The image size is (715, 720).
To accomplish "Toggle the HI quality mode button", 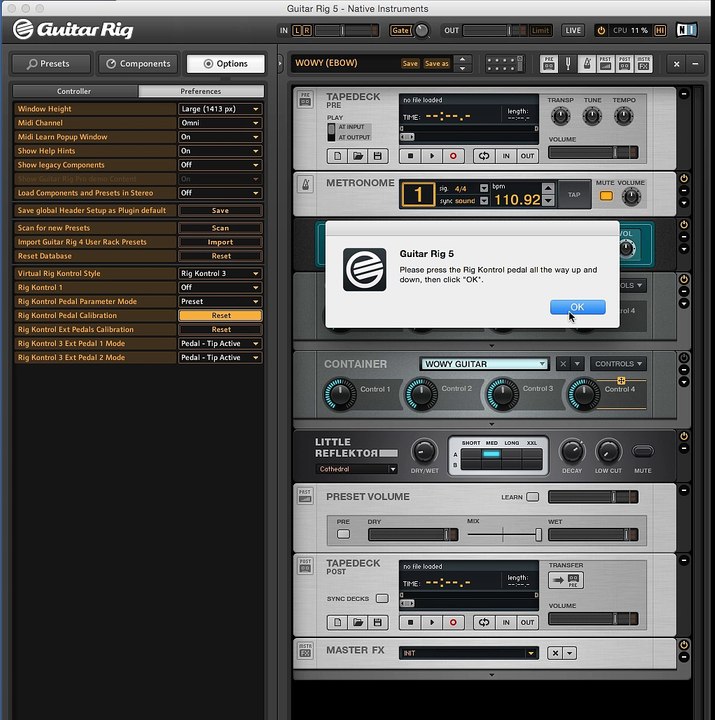I will click(x=660, y=30).
